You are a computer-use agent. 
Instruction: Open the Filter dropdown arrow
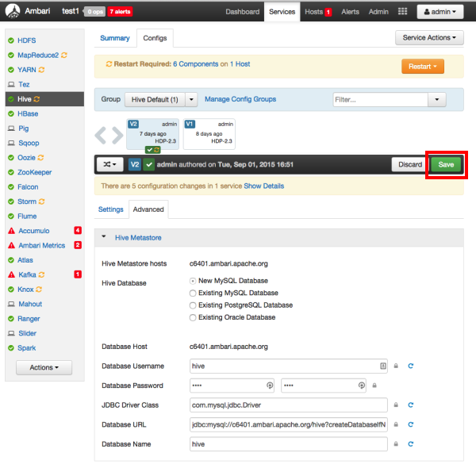coord(437,99)
